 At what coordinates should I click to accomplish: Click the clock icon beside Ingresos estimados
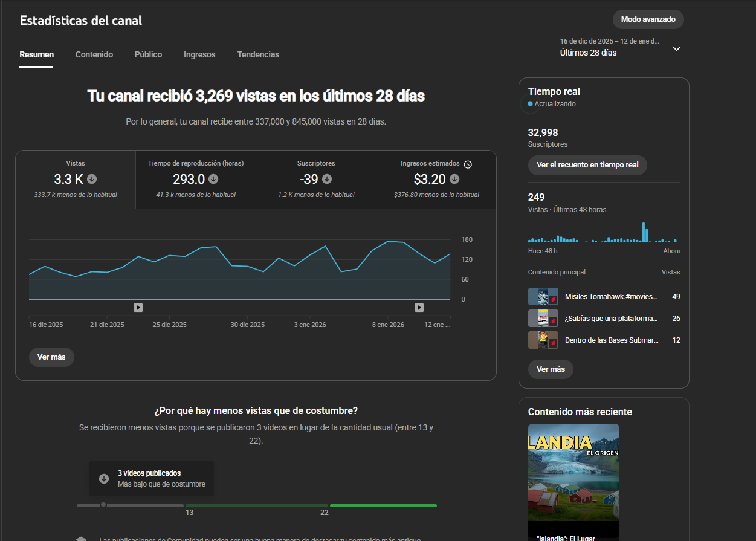click(468, 164)
